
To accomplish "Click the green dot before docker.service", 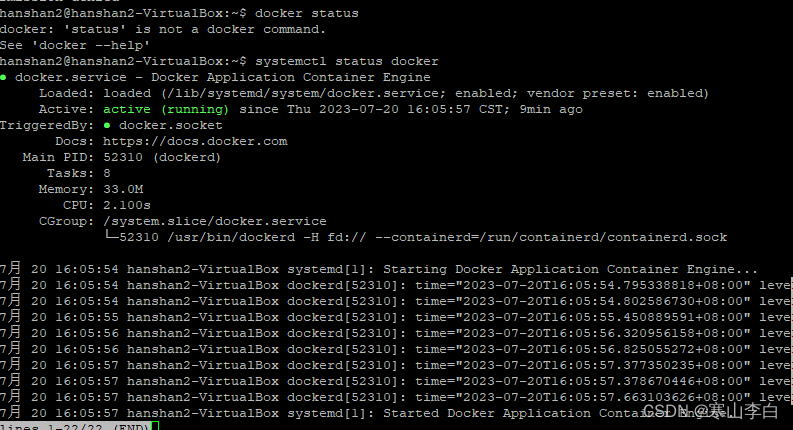I will click(4, 77).
